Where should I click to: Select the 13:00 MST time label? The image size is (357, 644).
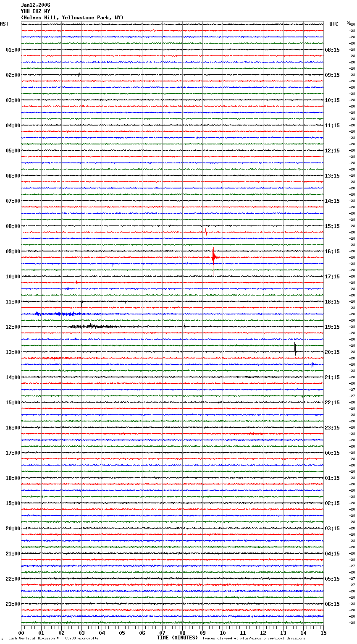13,352
